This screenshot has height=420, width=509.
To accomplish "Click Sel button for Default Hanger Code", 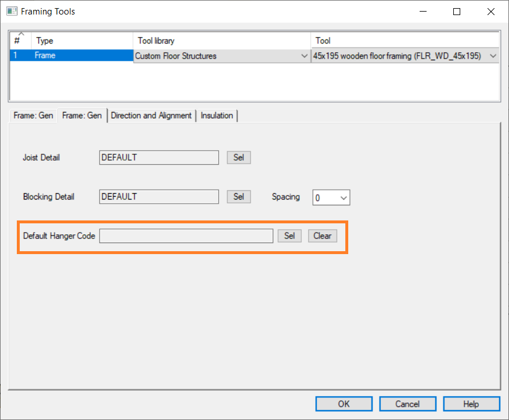I will [x=290, y=236].
